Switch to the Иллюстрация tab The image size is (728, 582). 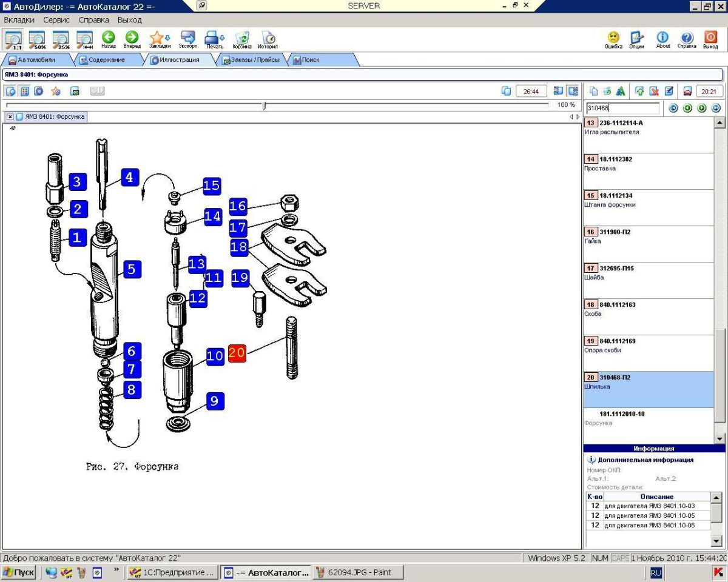tap(179, 60)
